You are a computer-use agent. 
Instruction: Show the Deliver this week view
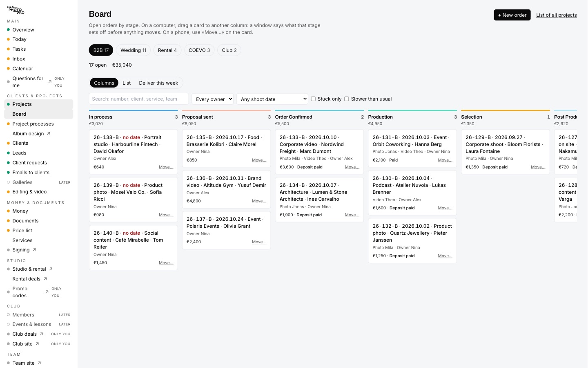tap(158, 83)
